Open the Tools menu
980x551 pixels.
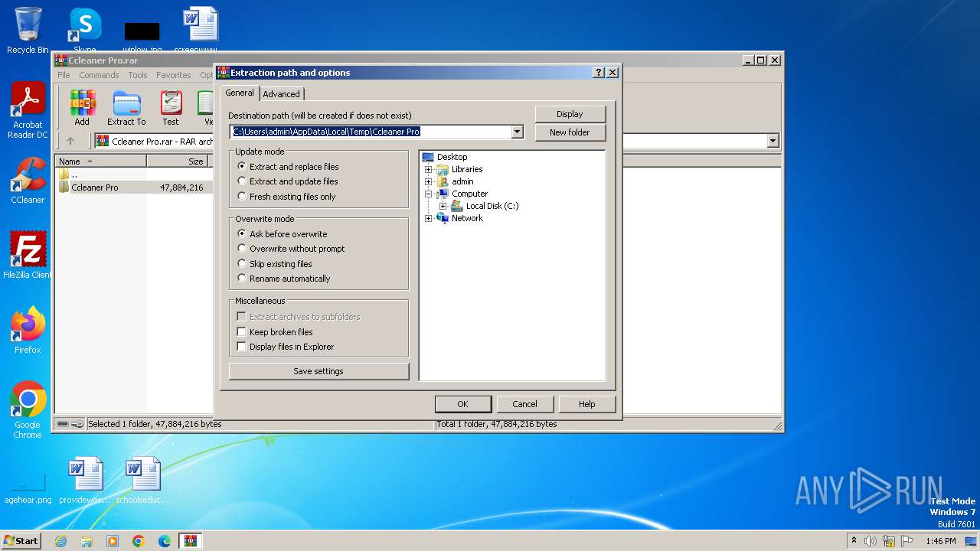pos(138,75)
